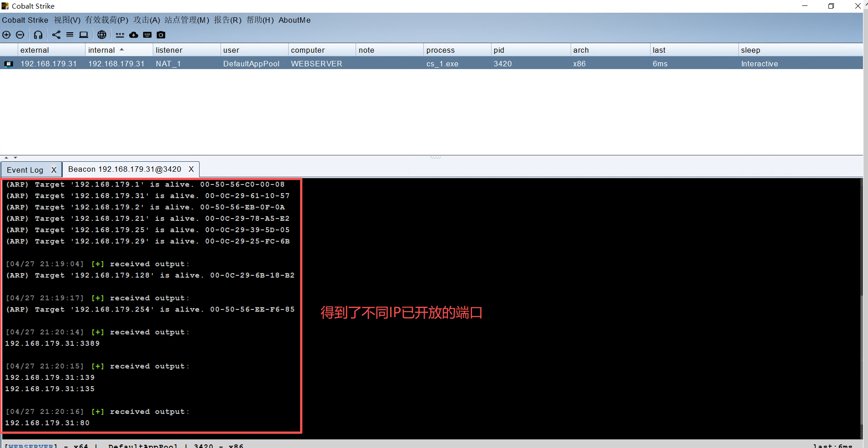Sort by the internal column header
The width and height of the screenshot is (868, 448).
coord(119,50)
